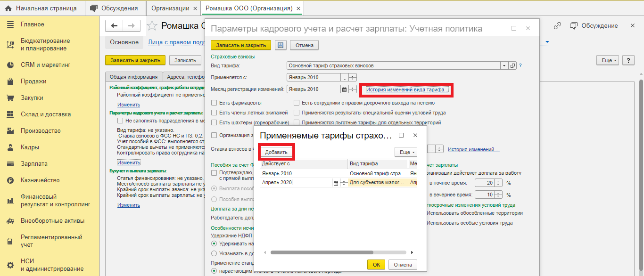
Task: Open the Адреса, телефоны tab
Action: click(185, 77)
